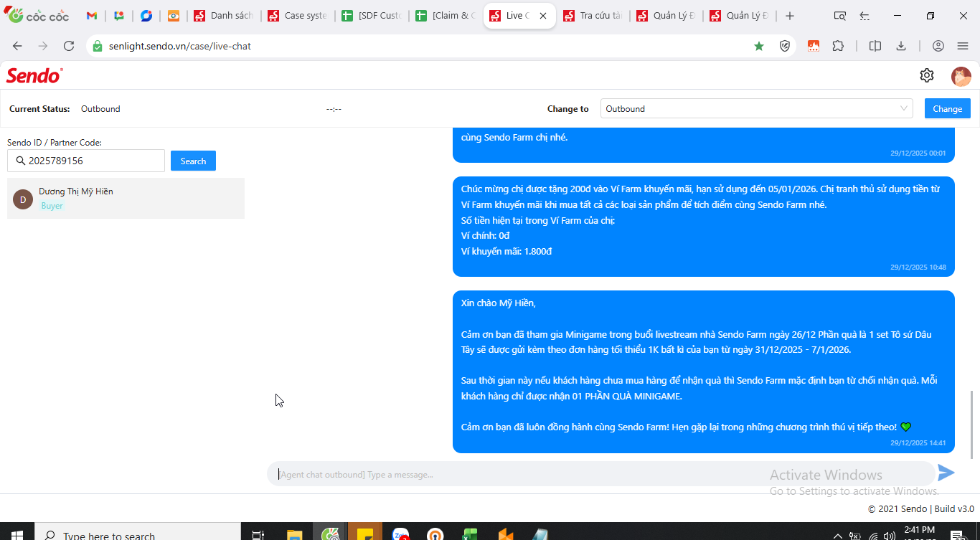Switch to the Claim spreadsheet tab
The height and width of the screenshot is (540, 980).
pyautogui.click(x=446, y=16)
